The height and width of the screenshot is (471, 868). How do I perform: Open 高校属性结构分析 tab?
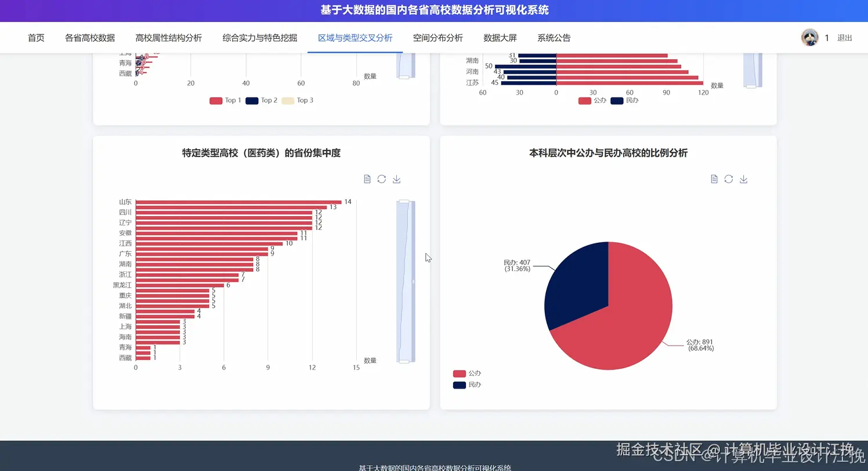coord(169,38)
